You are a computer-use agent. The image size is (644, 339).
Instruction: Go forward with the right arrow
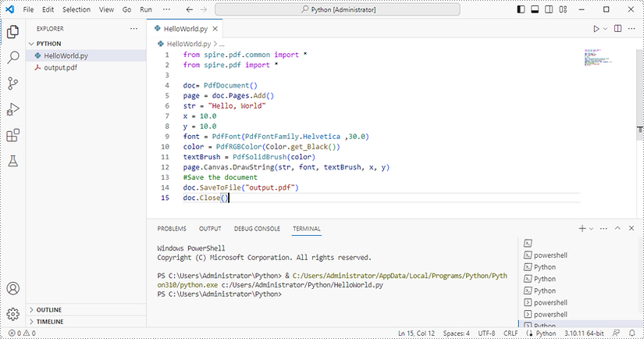click(x=203, y=9)
